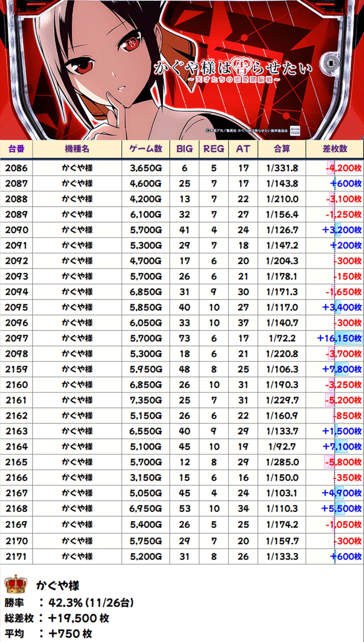This screenshot has height=642, width=364.
Task: Select the ゲーム数 column header
Action: tap(146, 149)
